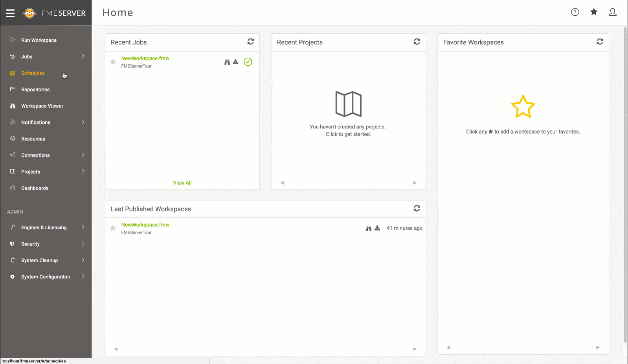628x364 pixels.
Task: Expand the Notifications submenu chevron
Action: click(x=83, y=122)
